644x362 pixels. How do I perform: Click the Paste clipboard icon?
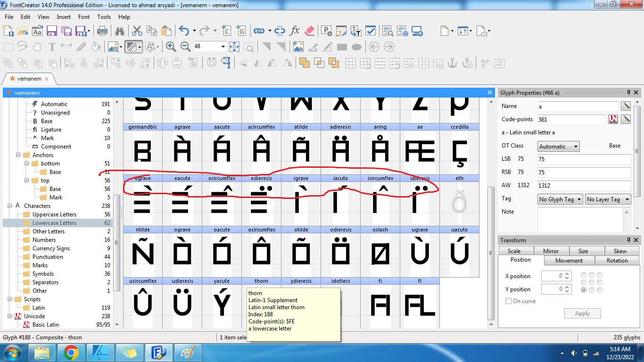166,31
